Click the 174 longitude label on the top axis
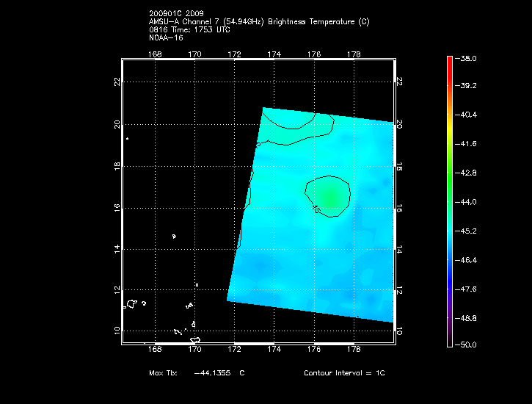 [x=274, y=54]
